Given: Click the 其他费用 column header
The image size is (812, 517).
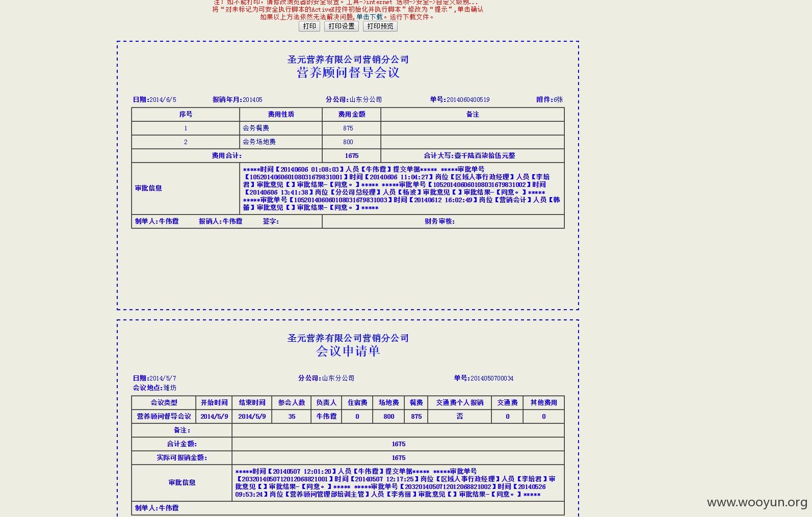Looking at the screenshot, I should [x=544, y=402].
